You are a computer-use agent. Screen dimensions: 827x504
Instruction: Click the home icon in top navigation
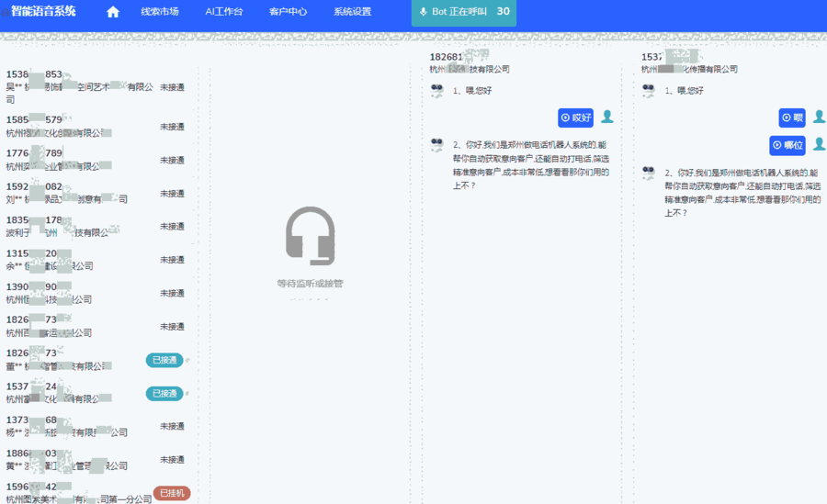tap(113, 12)
